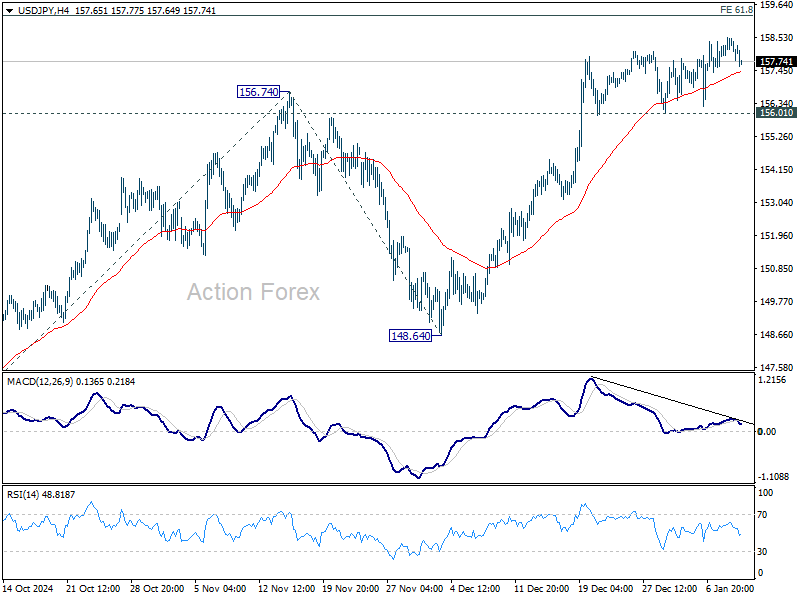800x600 pixels.
Task: Click the 148.640 low price label
Action: coord(410,336)
